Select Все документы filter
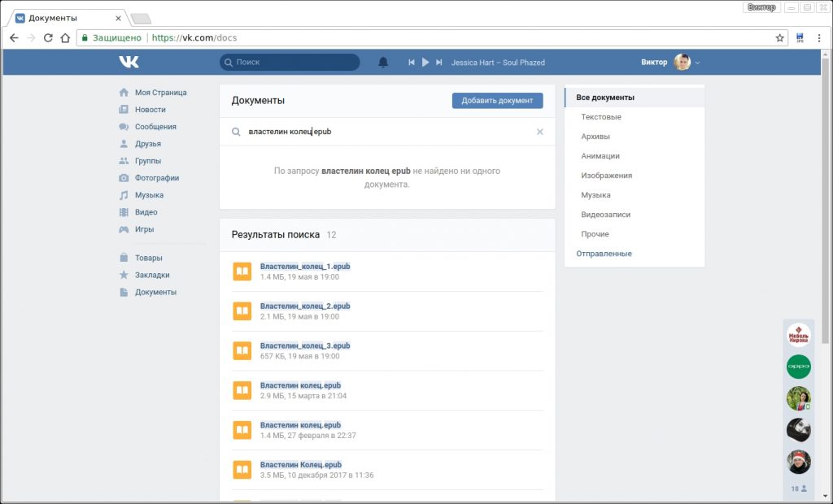Image resolution: width=833 pixels, height=504 pixels. (635, 98)
